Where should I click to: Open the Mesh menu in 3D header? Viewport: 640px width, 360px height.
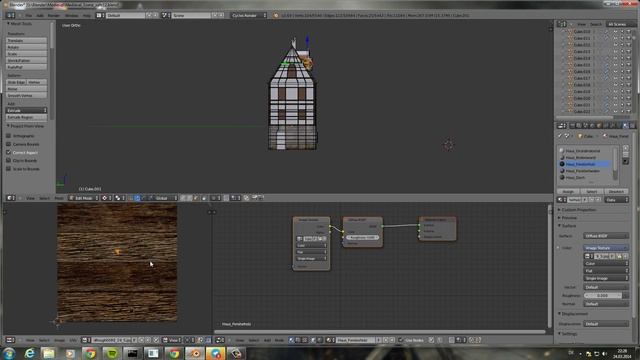(59, 198)
